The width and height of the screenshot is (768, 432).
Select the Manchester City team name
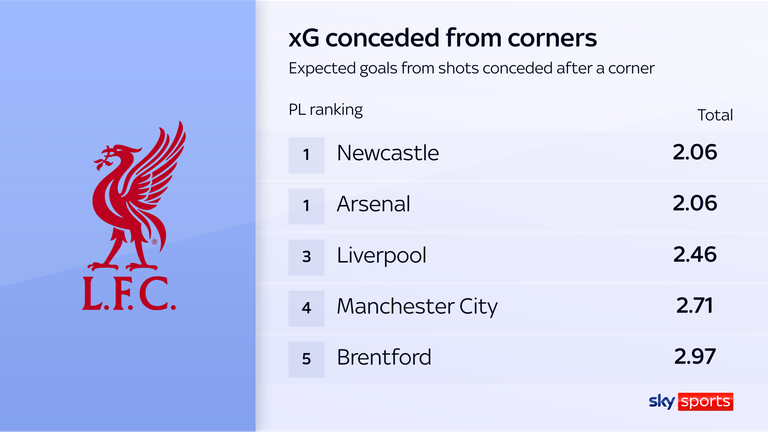coord(417,307)
